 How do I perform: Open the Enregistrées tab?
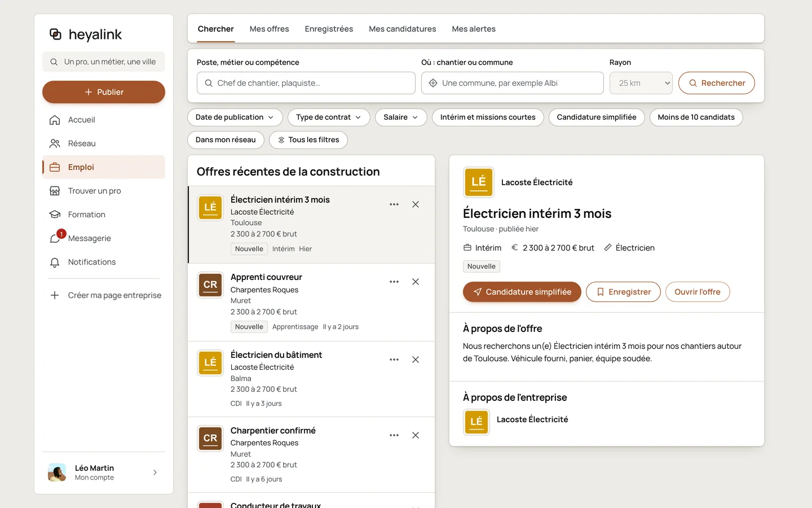coord(329,29)
